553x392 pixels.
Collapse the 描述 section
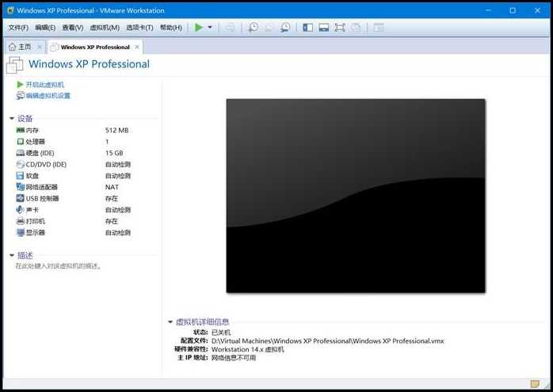click(x=12, y=255)
